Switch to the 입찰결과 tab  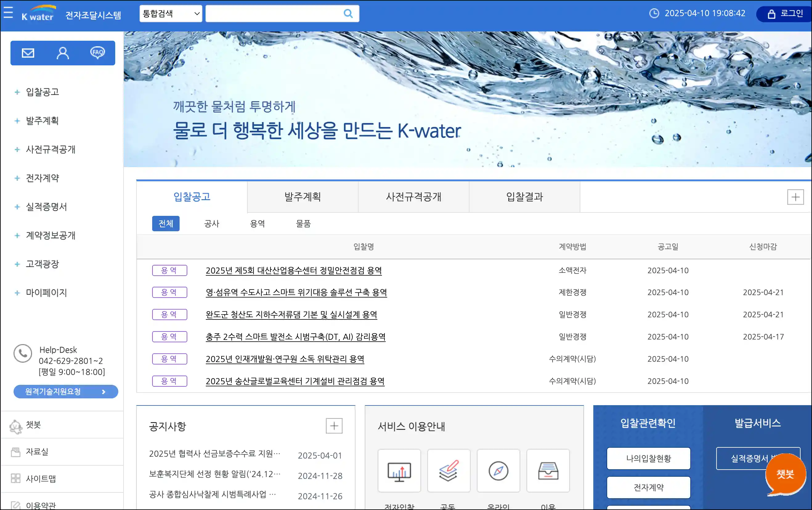click(x=524, y=197)
